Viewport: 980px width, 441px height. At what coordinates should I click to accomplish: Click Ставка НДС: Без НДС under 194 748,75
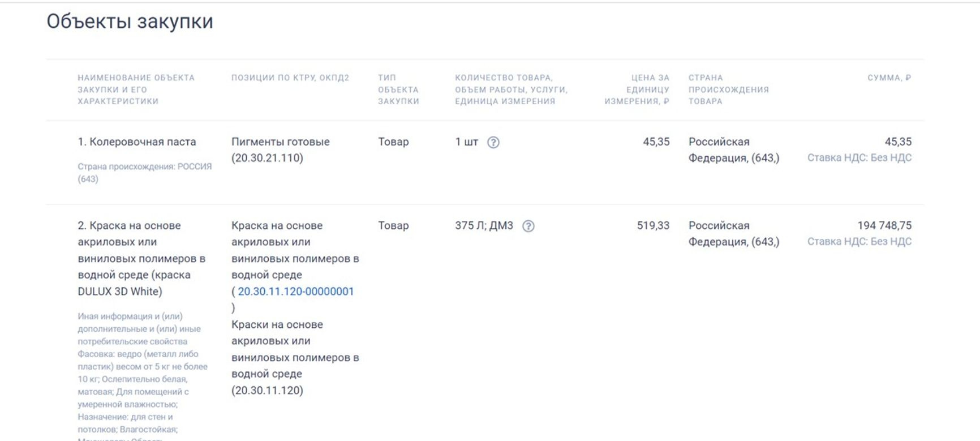[859, 242]
